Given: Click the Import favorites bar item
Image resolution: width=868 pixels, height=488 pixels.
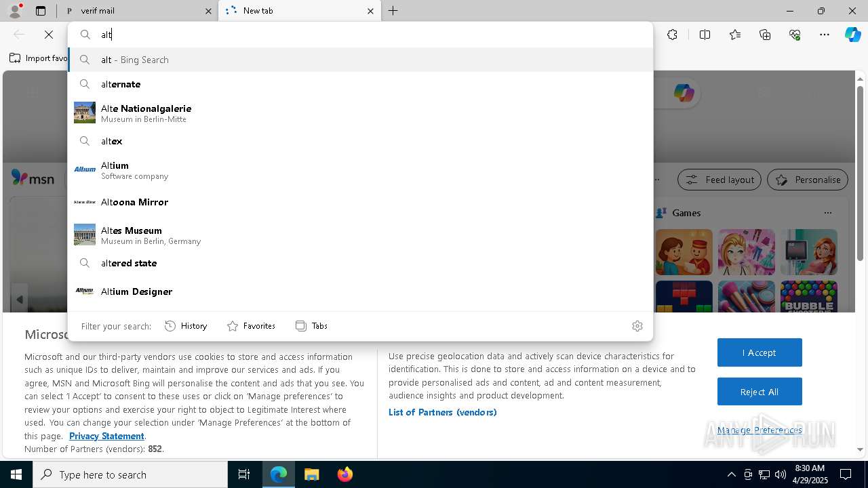Looking at the screenshot, I should pyautogui.click(x=39, y=58).
